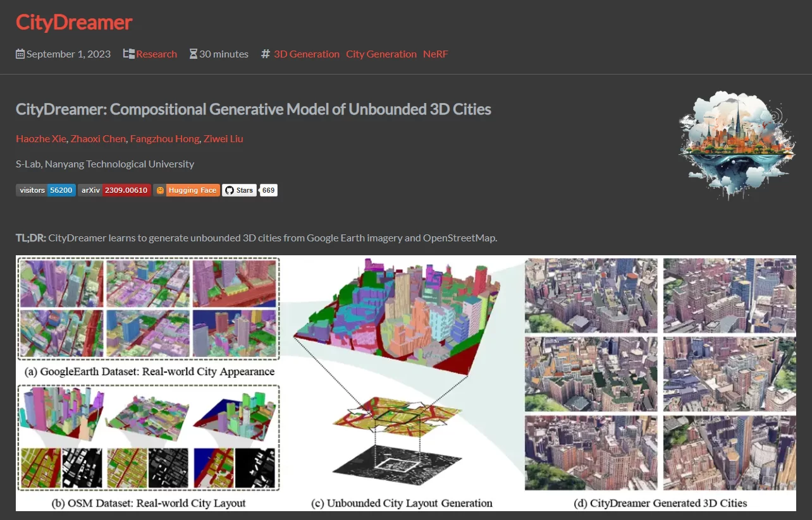Viewport: 812px width, 520px height.
Task: Open the Hugging Face badge
Action: [x=187, y=190]
